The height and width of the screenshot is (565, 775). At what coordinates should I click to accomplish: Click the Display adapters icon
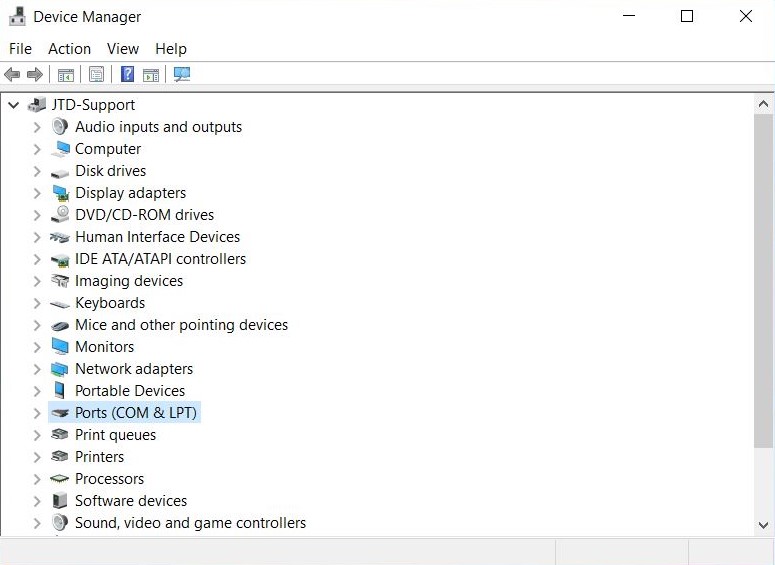[61, 193]
